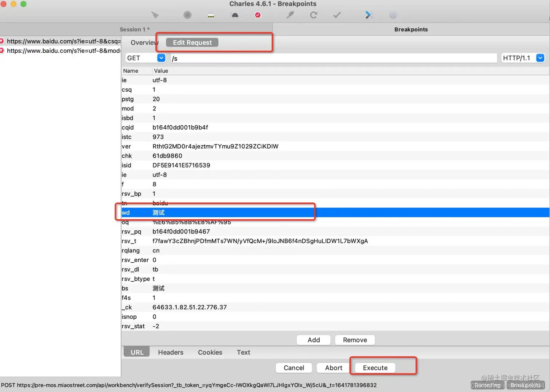Select the rsv_dl row with tb
550x392 pixels.
click(335, 269)
